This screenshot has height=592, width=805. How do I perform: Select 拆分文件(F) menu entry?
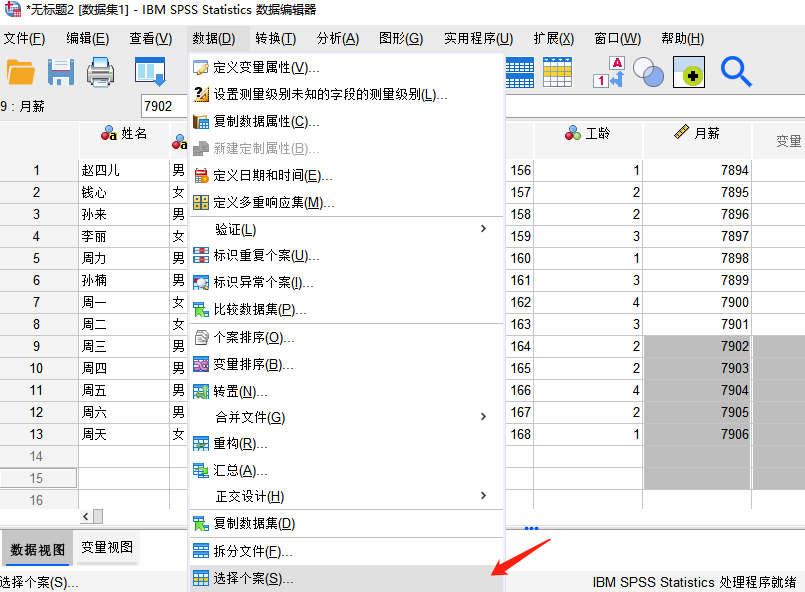pyautogui.click(x=346, y=551)
